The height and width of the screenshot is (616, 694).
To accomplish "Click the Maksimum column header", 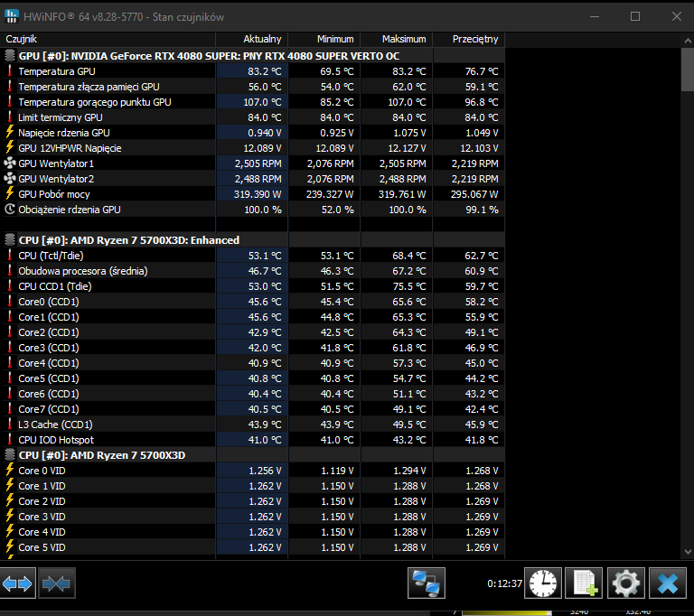I will coord(396,40).
